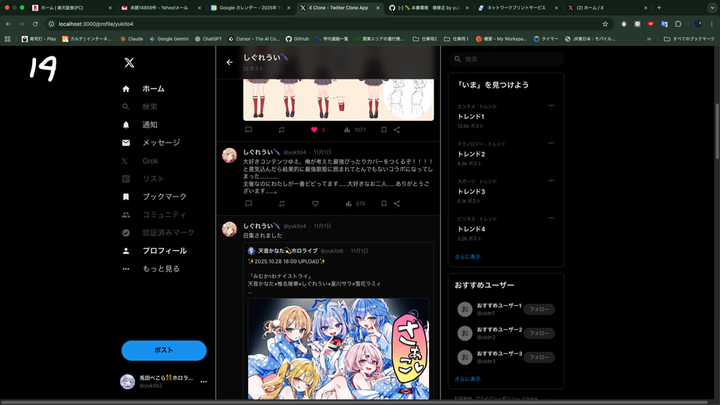This screenshot has width=720, height=405.
Task: Bookmark this page with the star icon
Action: [x=605, y=24]
